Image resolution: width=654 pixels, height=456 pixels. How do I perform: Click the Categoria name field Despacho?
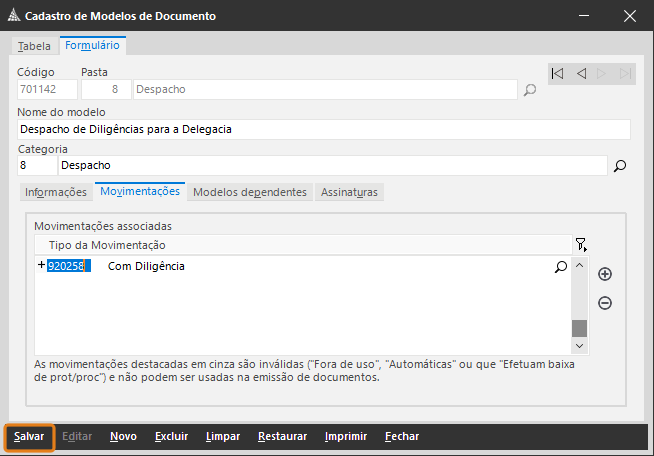[x=332, y=166]
